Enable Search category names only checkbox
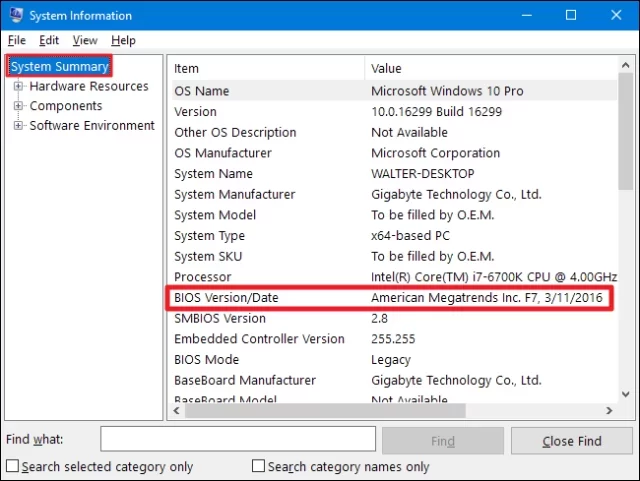The image size is (640, 481). click(258, 467)
